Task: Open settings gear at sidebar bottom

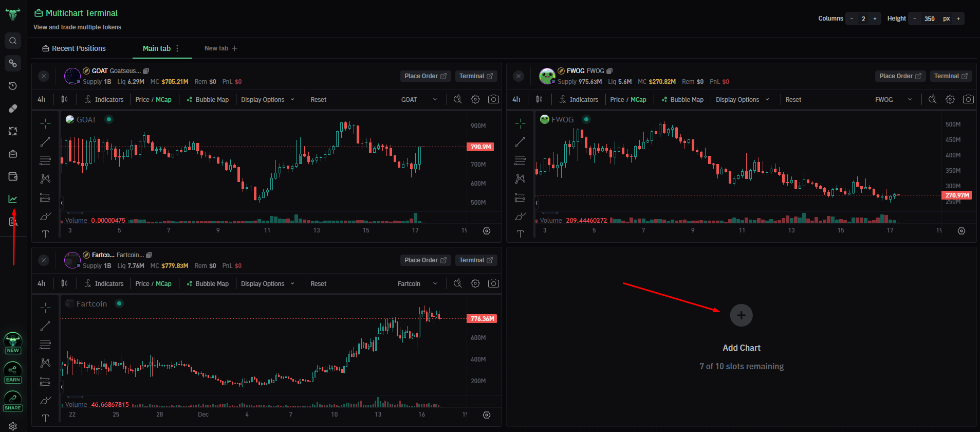Action: point(13,426)
